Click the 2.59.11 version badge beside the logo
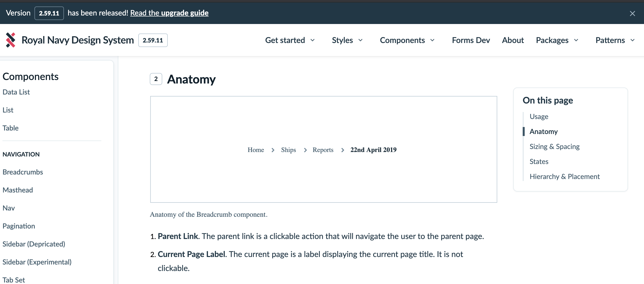Image resolution: width=644 pixels, height=284 pixels. click(153, 40)
